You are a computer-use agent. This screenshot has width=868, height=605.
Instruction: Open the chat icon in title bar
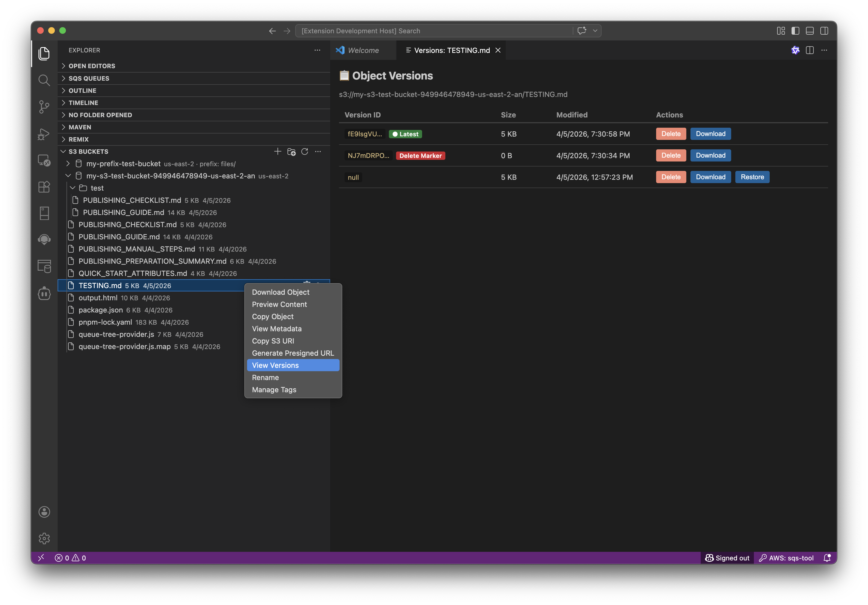coord(582,31)
